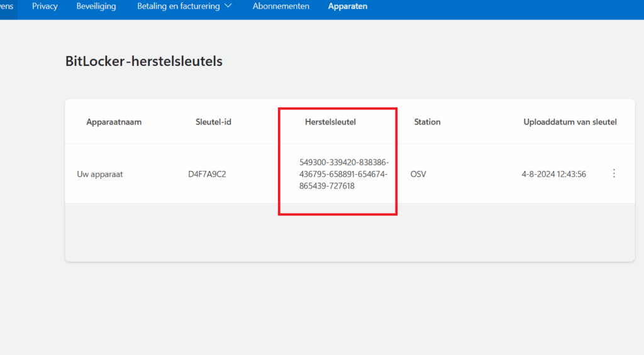The width and height of the screenshot is (644, 355).
Task: Select the recovery key starting with 549300
Action: point(344,174)
